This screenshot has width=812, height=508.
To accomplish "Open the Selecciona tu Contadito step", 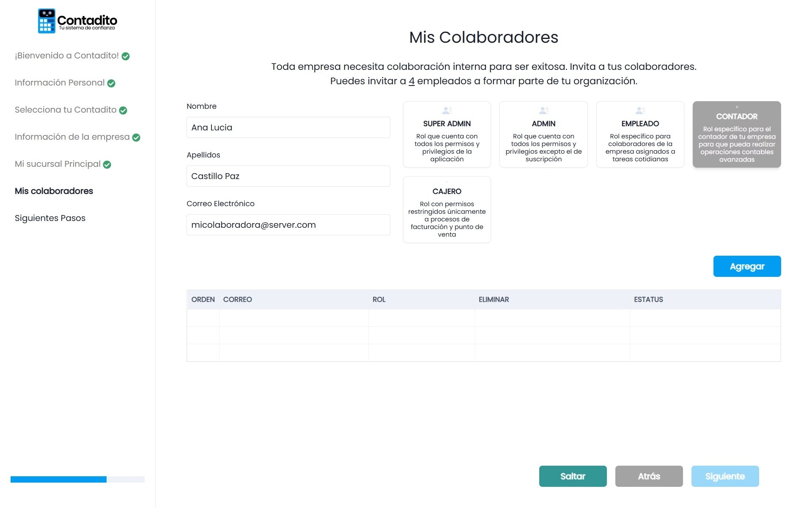I will (x=66, y=110).
